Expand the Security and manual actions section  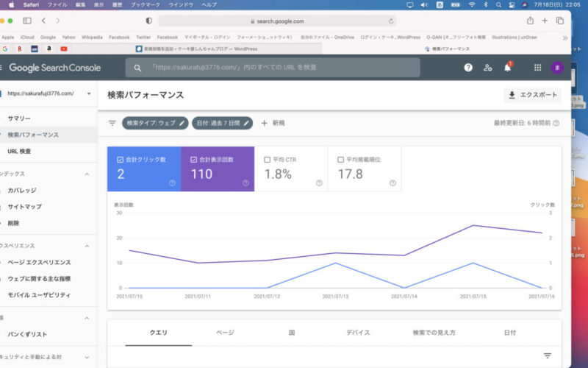(x=87, y=357)
